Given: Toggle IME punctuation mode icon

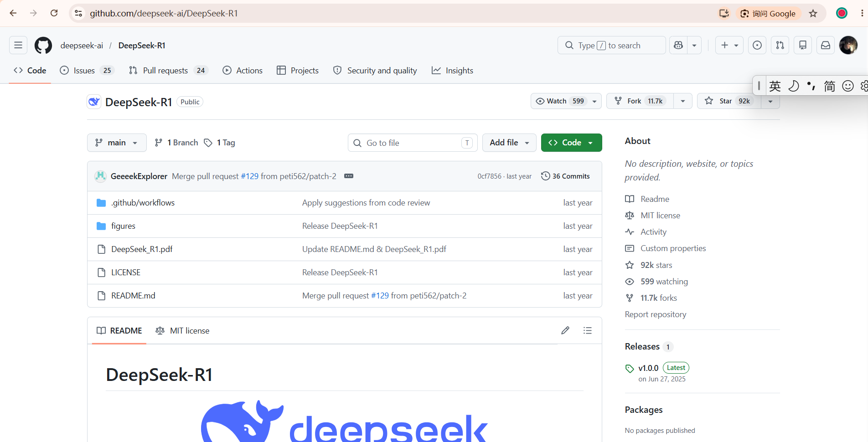Looking at the screenshot, I should (x=811, y=86).
